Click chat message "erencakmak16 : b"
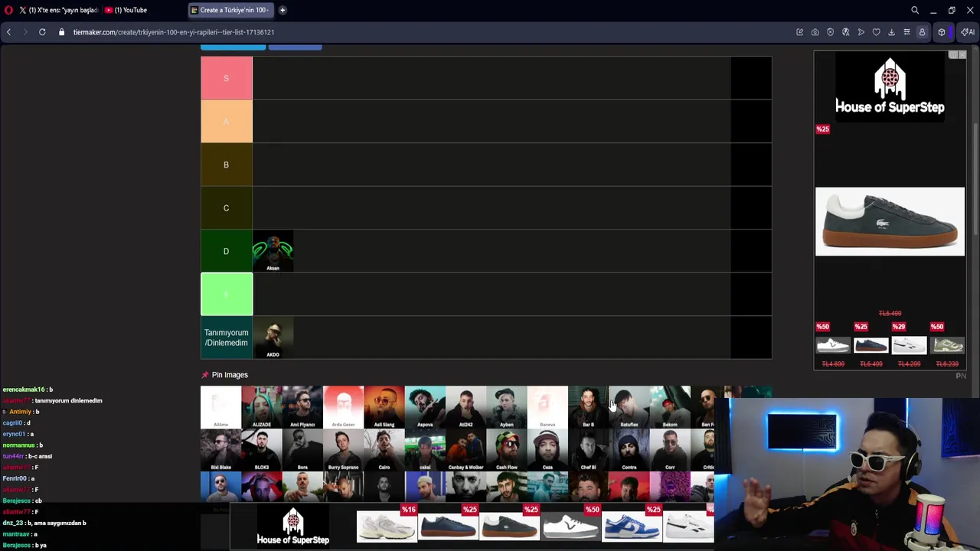The height and width of the screenshot is (551, 980). click(x=28, y=390)
